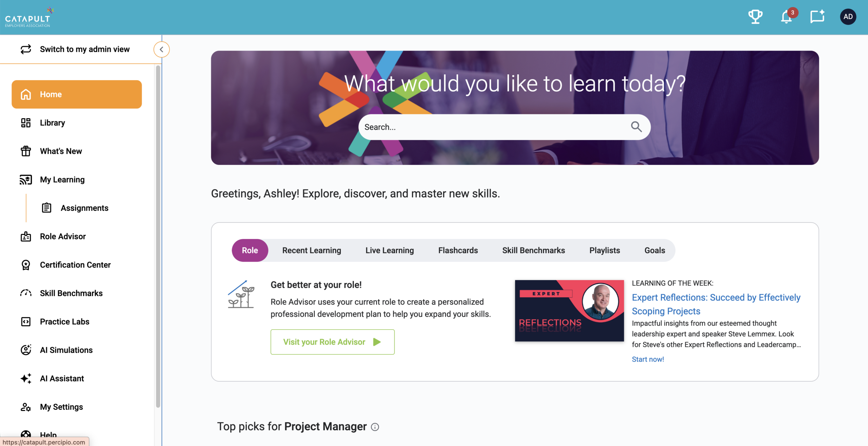This screenshot has height=446, width=868.
Task: Click the AI chat assistant header icon
Action: tap(817, 17)
